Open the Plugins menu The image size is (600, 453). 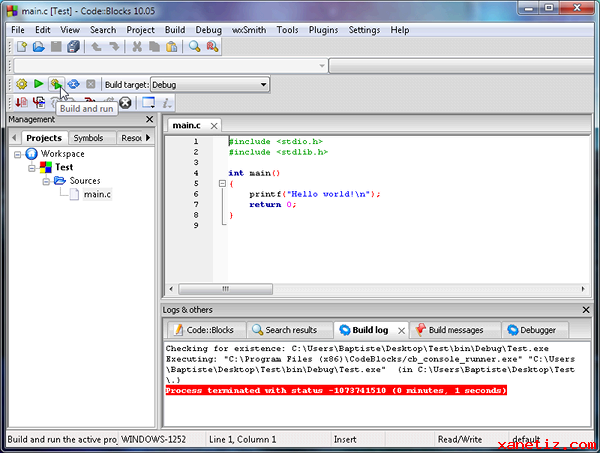tap(323, 30)
